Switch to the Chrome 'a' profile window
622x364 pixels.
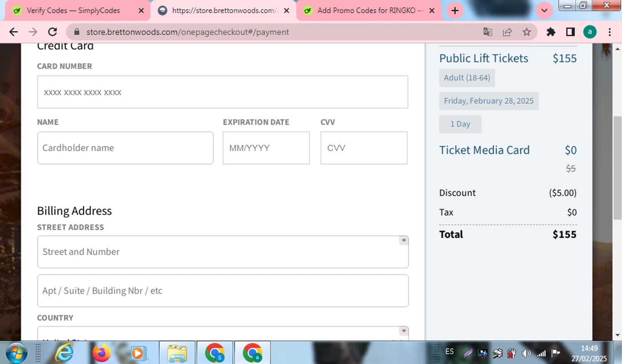[253, 353]
